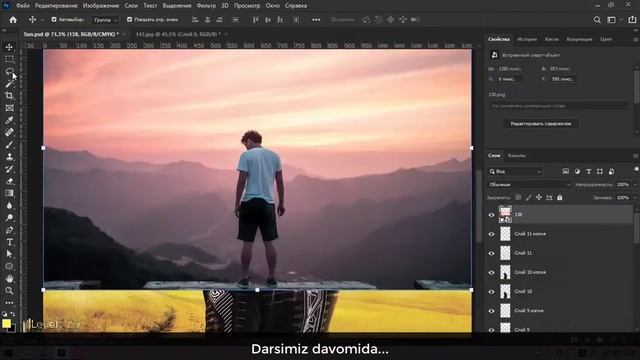Filter layers by pixel layer icon
This screenshot has height=360, width=640.
[565, 171]
